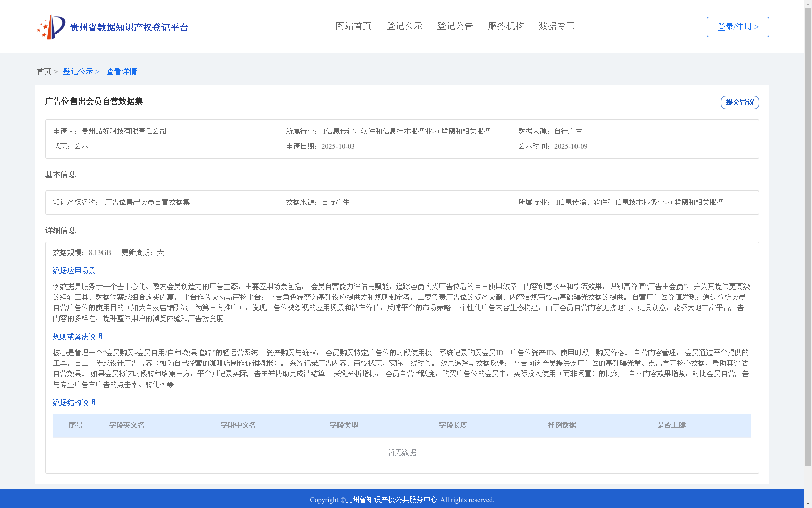Go to 首页 breadcrumb
This screenshot has height=508, width=812.
click(44, 71)
